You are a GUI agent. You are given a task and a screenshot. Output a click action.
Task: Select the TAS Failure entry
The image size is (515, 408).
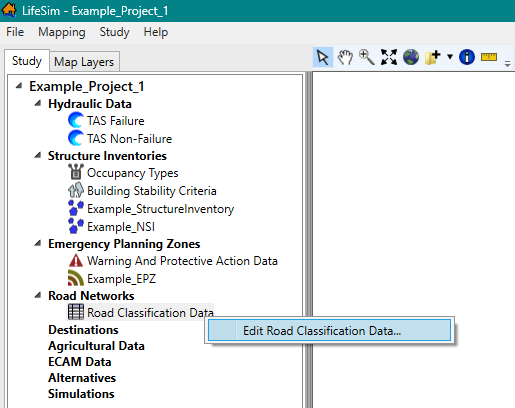[116, 121]
